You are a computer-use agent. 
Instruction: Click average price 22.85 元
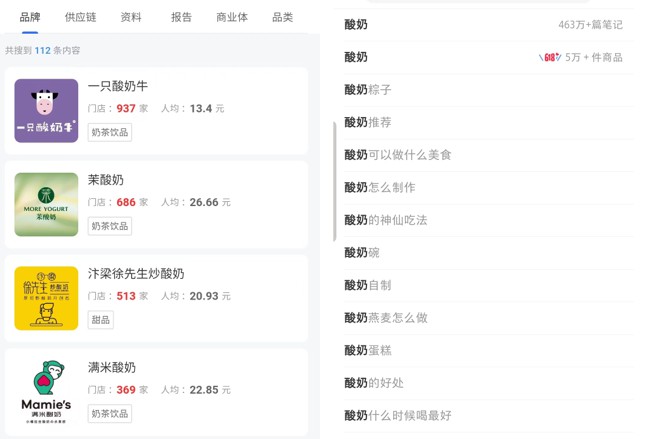tap(210, 390)
